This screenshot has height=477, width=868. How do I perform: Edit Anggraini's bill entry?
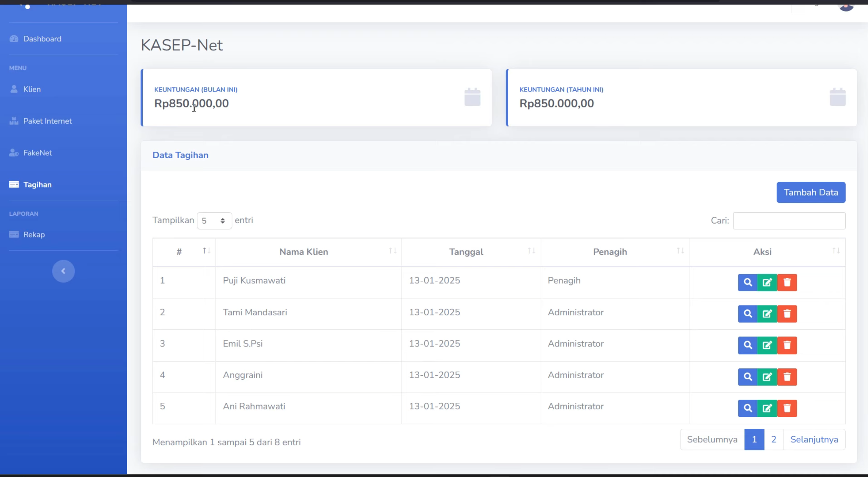[767, 377]
